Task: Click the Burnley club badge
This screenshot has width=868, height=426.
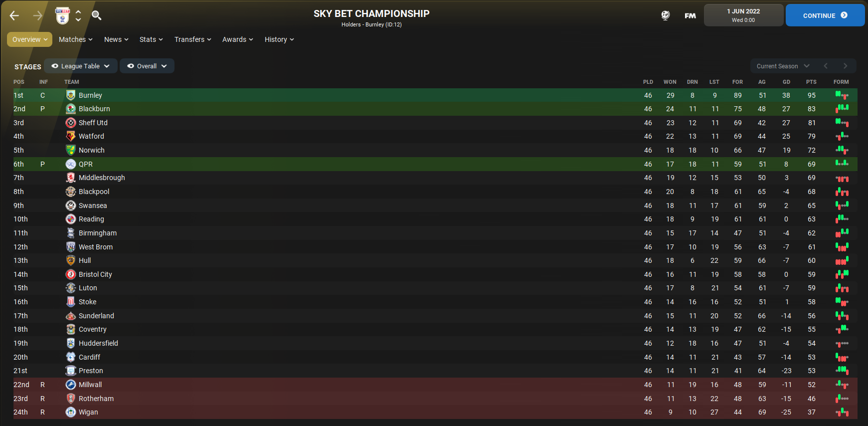Action: click(x=71, y=95)
